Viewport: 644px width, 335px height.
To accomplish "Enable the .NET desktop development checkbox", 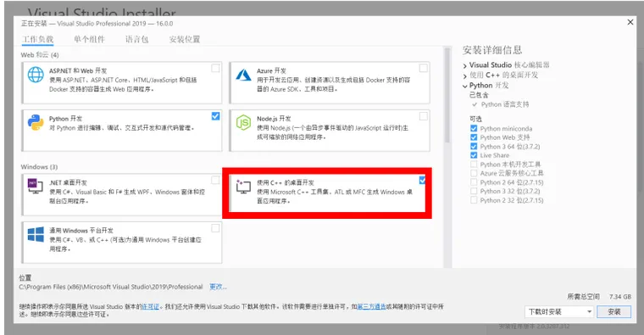I will click(215, 180).
